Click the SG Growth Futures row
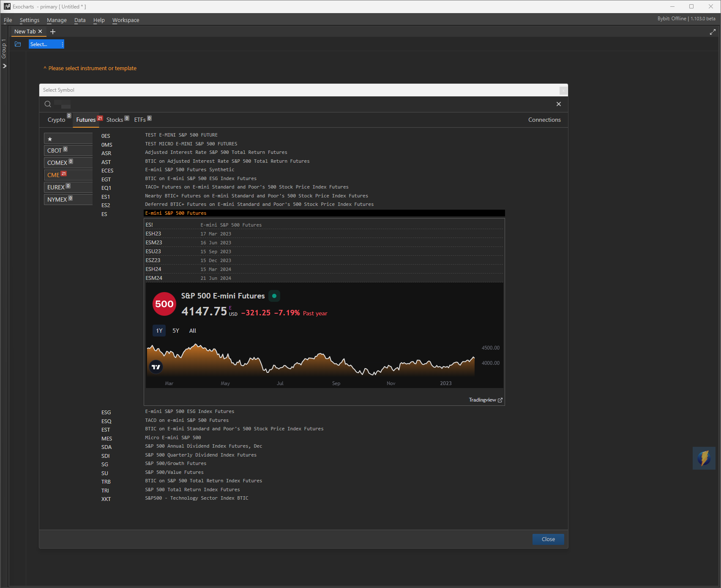Screen dimensions: 721x588 click(x=303, y=464)
